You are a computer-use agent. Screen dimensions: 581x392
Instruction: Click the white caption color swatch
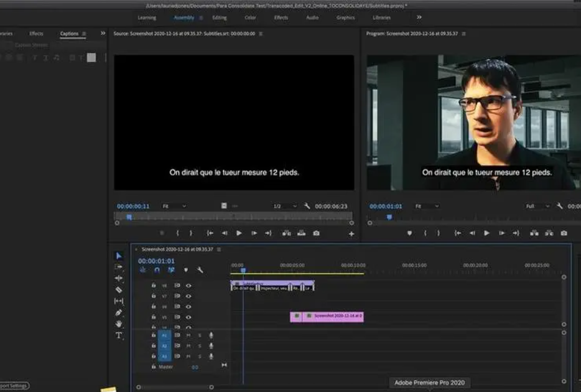[91, 57]
